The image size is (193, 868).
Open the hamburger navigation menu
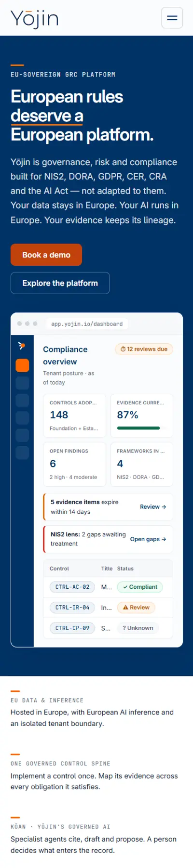pyautogui.click(x=172, y=18)
